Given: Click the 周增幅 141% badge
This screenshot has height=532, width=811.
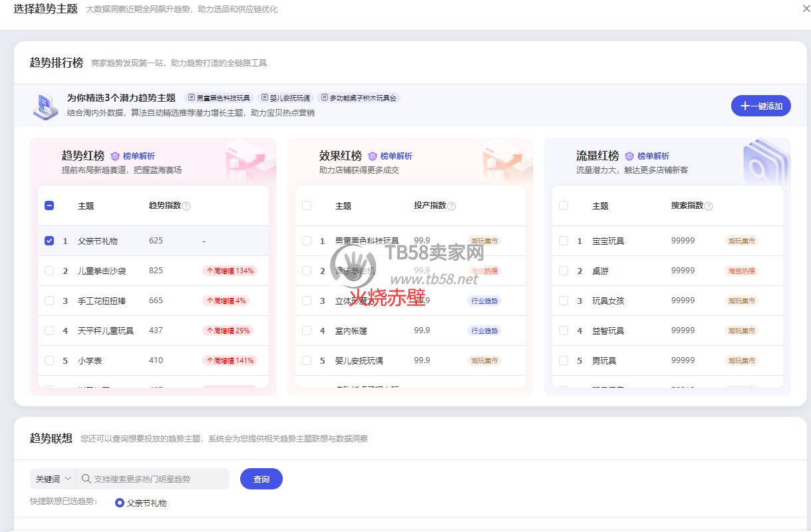Looking at the screenshot, I should pos(230,360).
